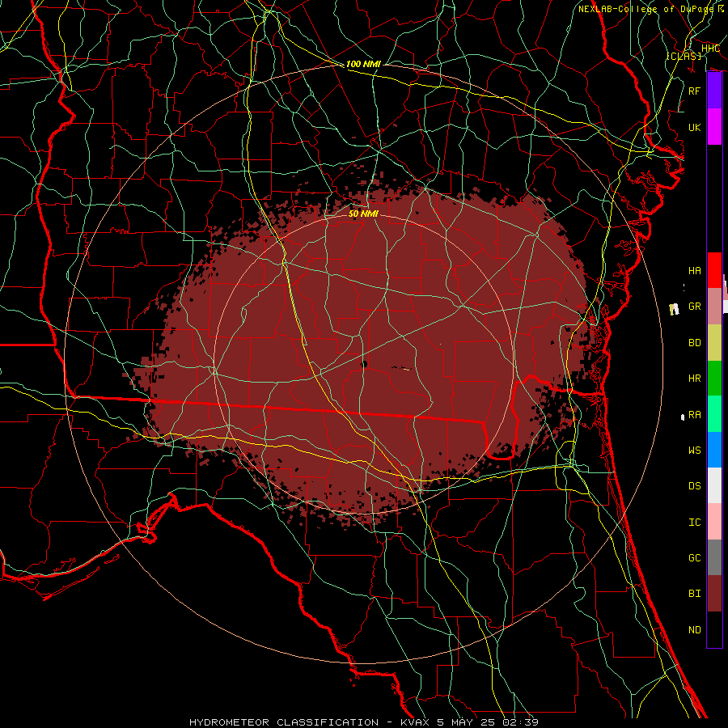Select the red HA legend color
Screen dimensions: 728x728
[714, 270]
